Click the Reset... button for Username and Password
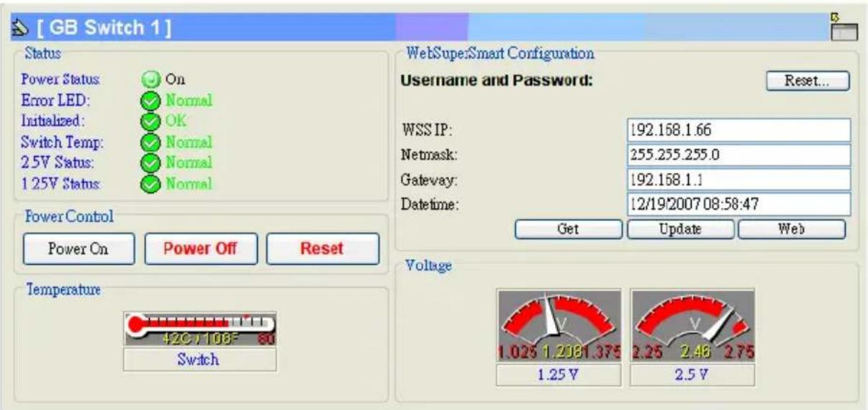 pos(807,81)
